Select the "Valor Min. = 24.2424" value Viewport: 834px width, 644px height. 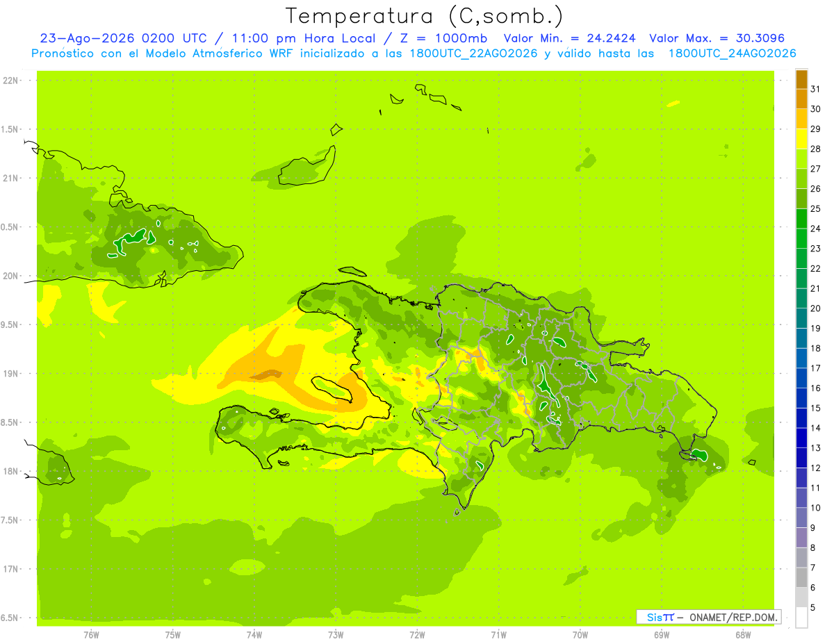point(569,38)
